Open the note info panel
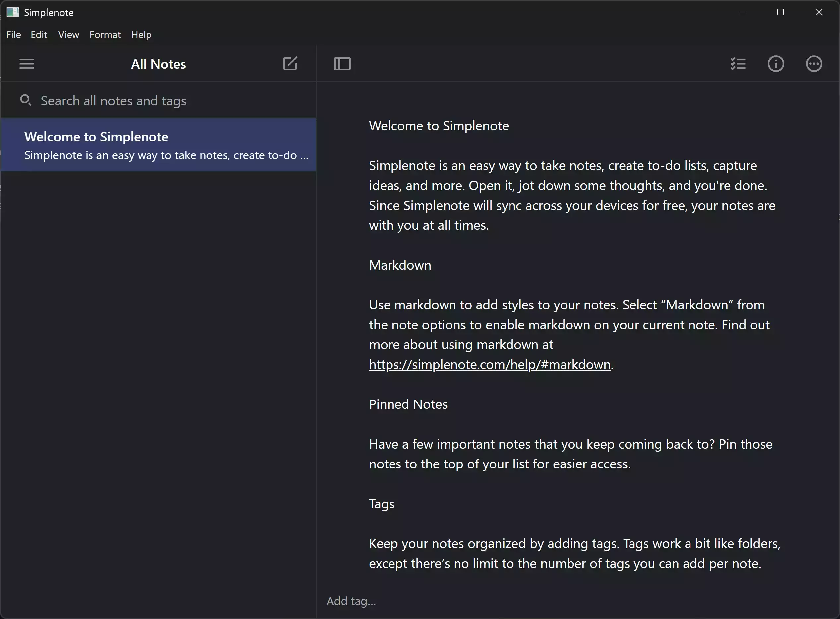Screen dimensions: 840x619 click(x=776, y=64)
